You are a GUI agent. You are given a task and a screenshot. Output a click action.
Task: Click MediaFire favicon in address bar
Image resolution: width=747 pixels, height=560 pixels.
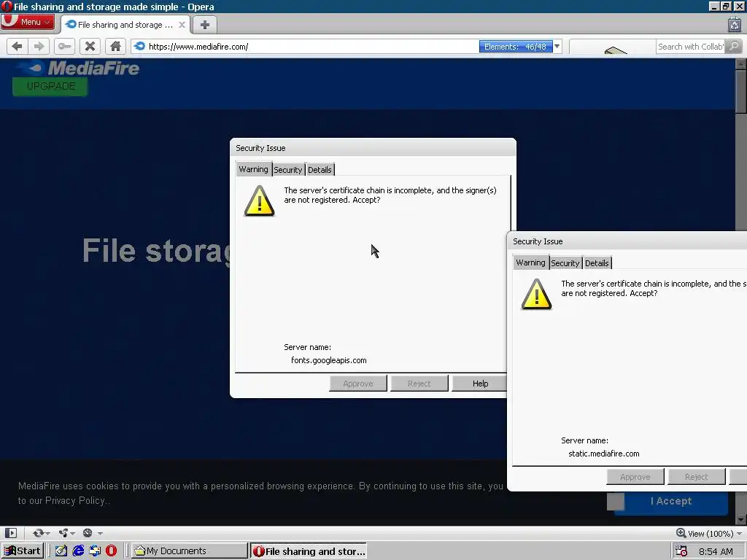(139, 46)
